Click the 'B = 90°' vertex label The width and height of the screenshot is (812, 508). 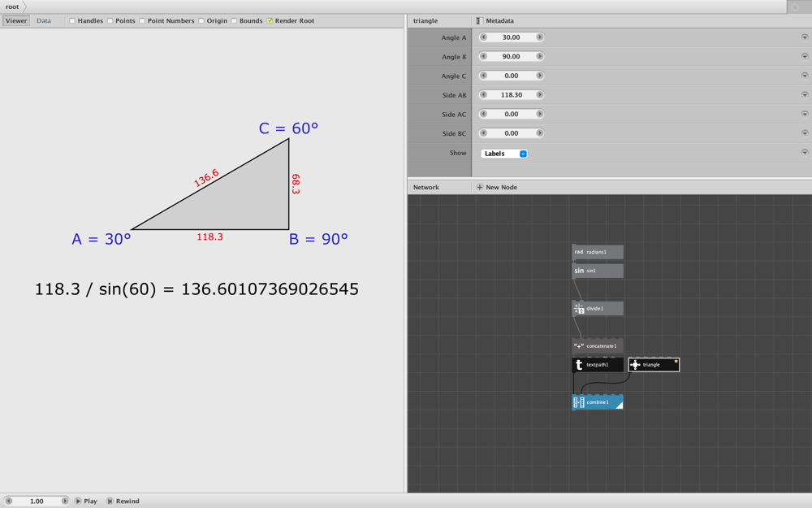click(x=318, y=239)
